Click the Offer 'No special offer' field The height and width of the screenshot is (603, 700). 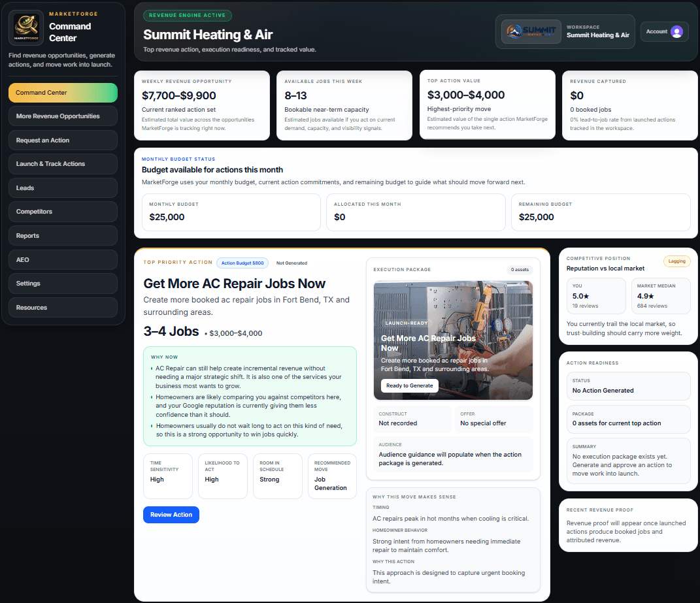pyautogui.click(x=494, y=419)
